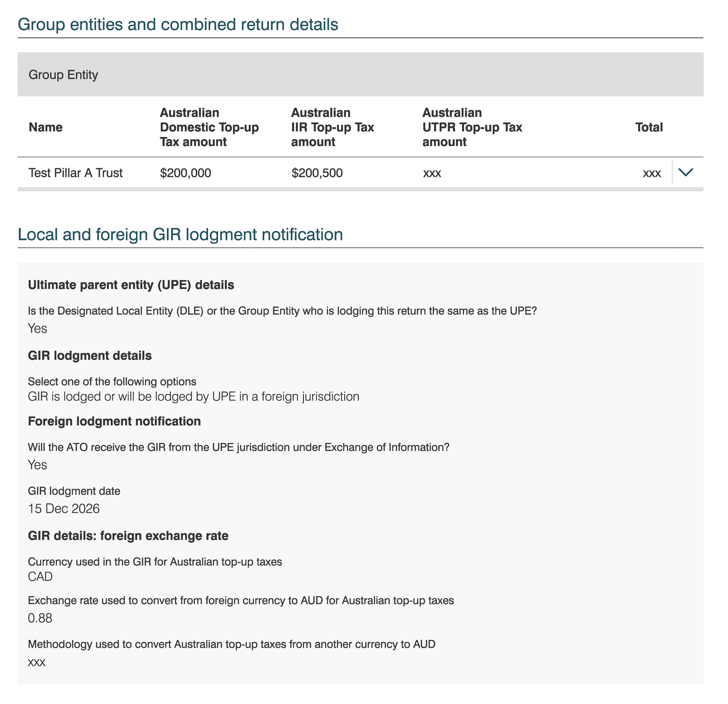Select Yes for Exchange of Information question
This screenshot has width=728, height=704.
(x=37, y=464)
